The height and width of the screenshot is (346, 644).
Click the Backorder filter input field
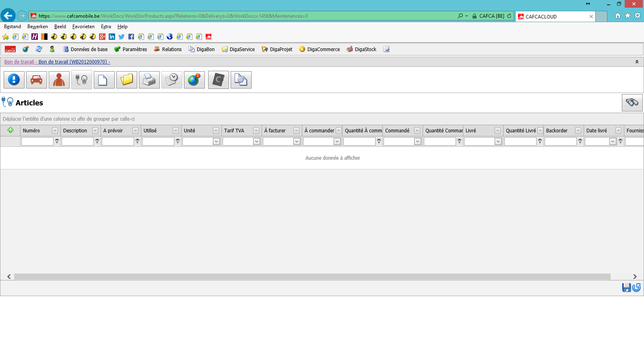[561, 141]
